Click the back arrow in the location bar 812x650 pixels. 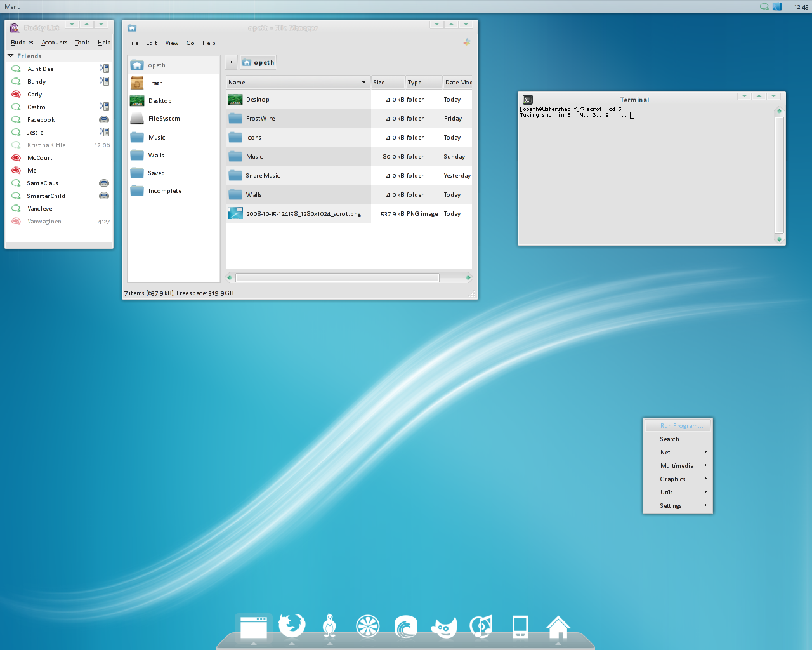232,62
